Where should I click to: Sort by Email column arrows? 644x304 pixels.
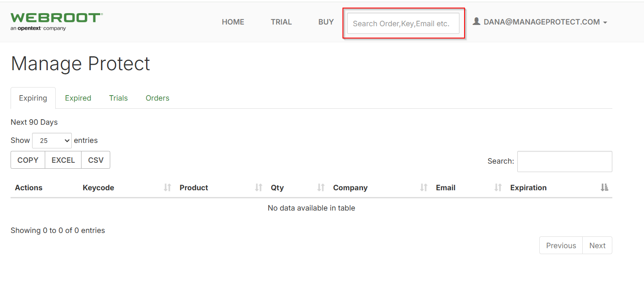498,188
